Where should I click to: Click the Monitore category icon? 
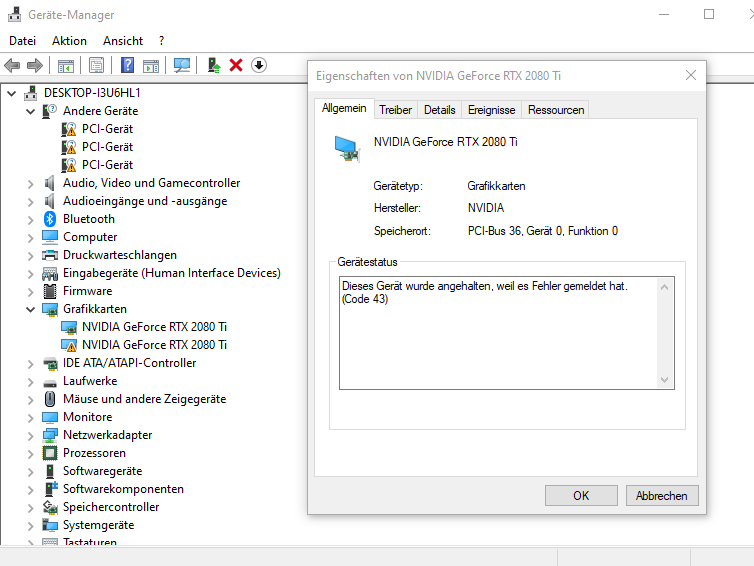tap(50, 417)
